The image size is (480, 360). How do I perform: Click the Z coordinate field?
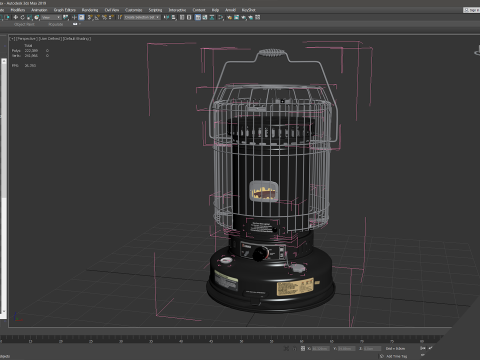(x=372, y=349)
